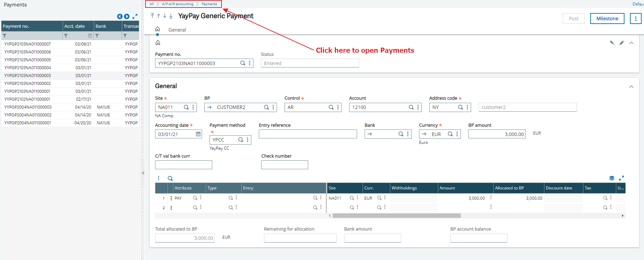Expand the Payments list panel
The width and height of the screenshot is (644, 260).
pos(135,16)
